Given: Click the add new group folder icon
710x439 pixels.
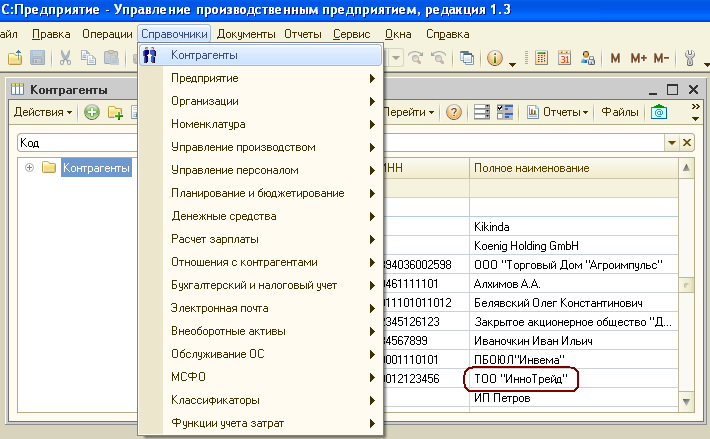Looking at the screenshot, I should pyautogui.click(x=114, y=112).
